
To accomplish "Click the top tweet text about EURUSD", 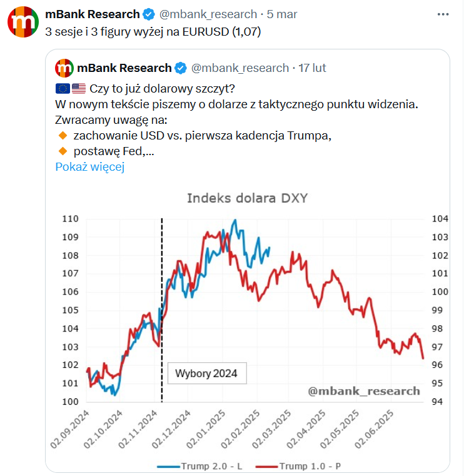I will (x=153, y=31).
